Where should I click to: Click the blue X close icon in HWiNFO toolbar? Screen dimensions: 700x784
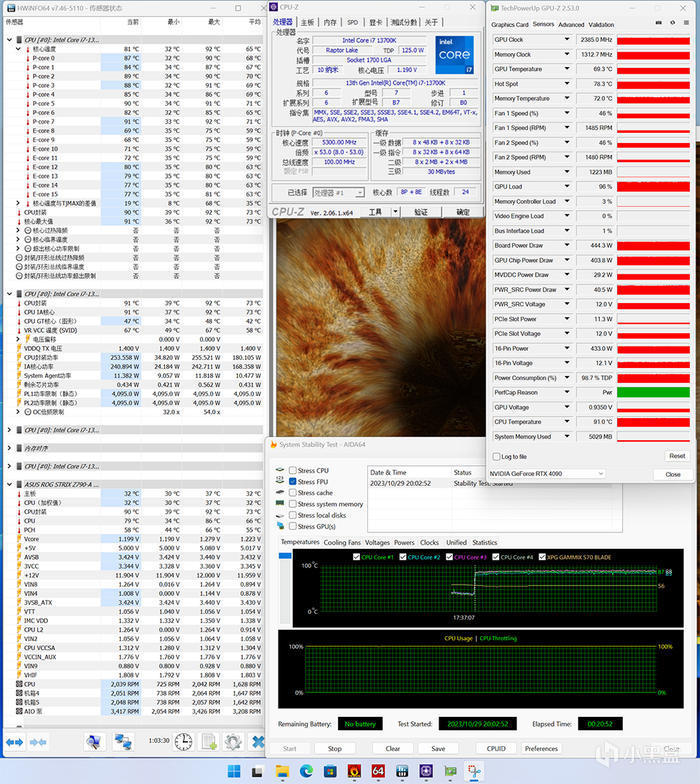258,742
